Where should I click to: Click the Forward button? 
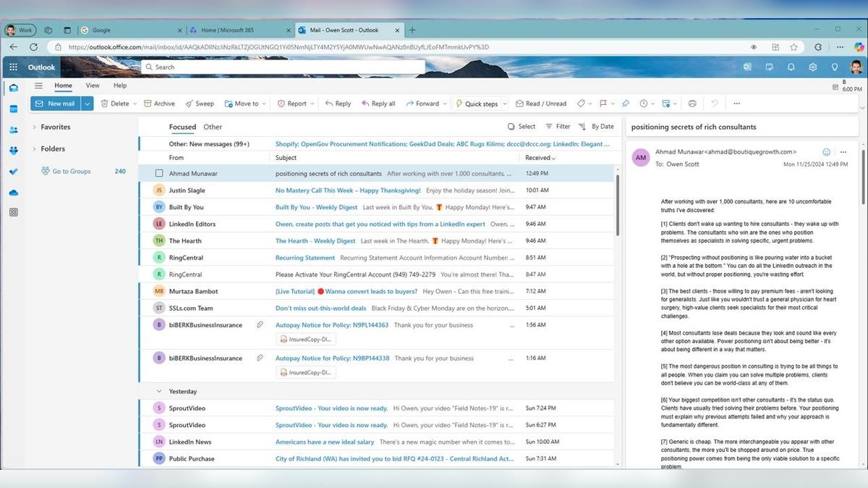[422, 104]
